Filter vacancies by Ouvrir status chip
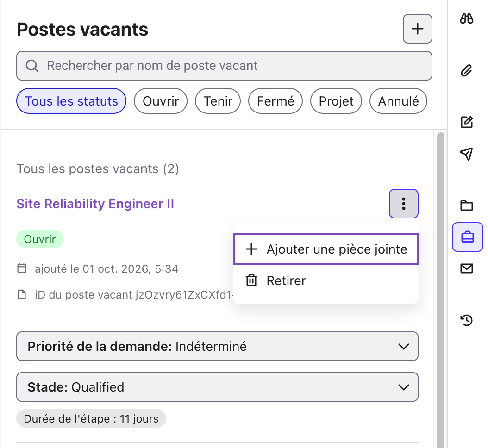Screen dimensions: 488x448 click(x=161, y=101)
